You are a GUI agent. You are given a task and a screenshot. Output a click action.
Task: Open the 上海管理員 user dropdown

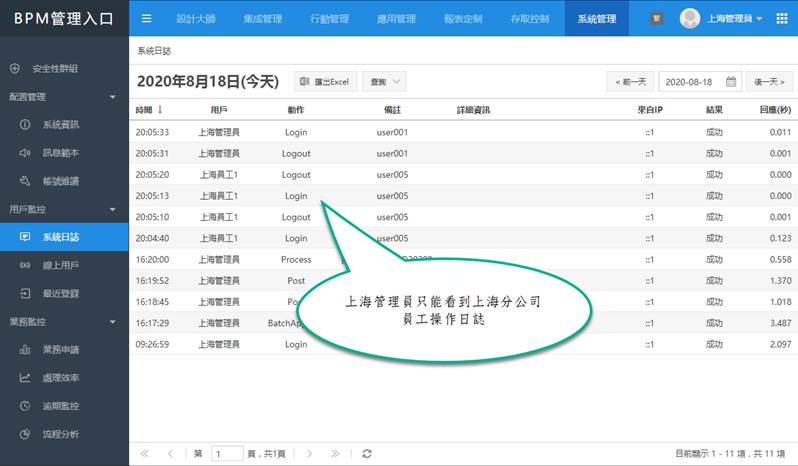(735, 19)
